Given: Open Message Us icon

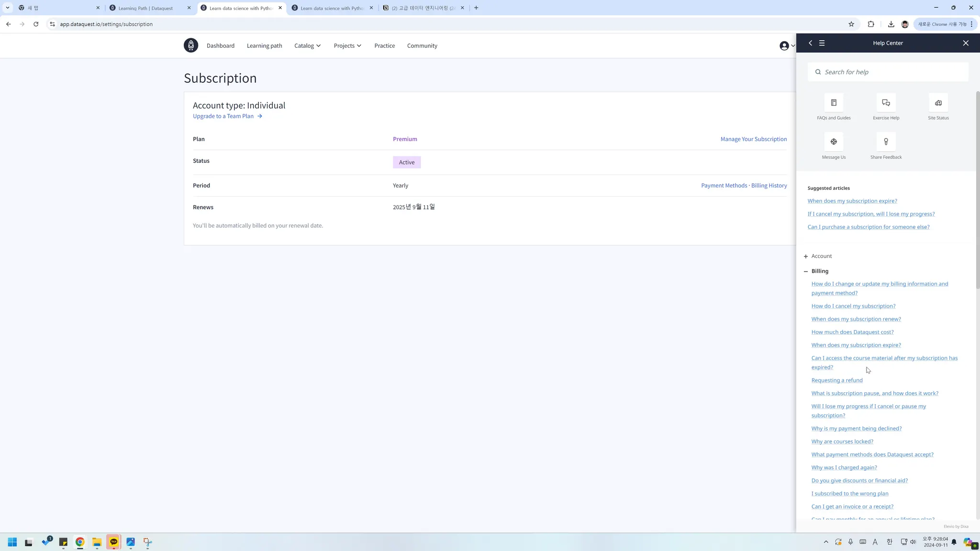Looking at the screenshot, I should click(x=834, y=142).
